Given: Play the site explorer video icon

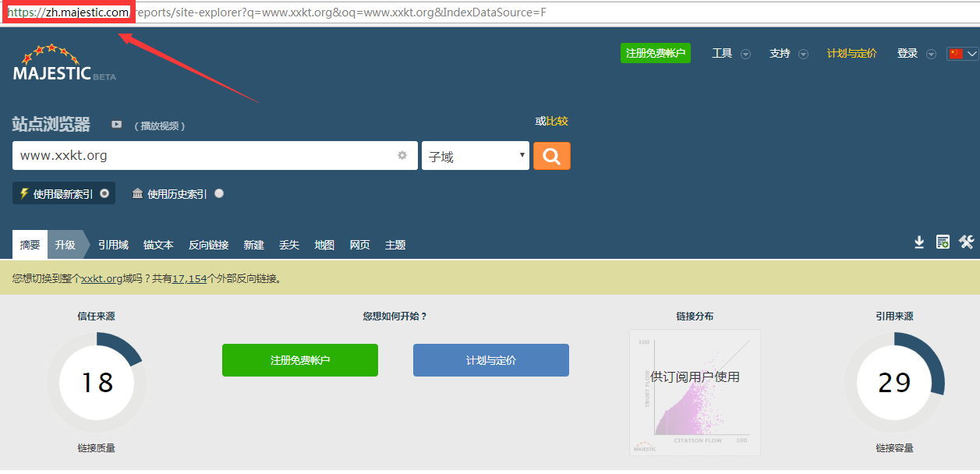Looking at the screenshot, I should point(116,125).
